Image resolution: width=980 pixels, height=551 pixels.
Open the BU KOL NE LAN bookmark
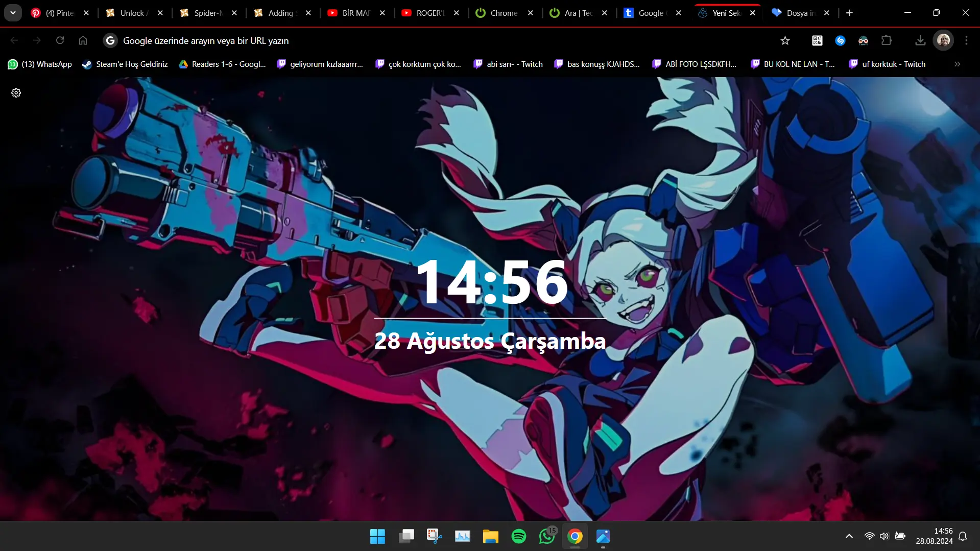coord(793,64)
